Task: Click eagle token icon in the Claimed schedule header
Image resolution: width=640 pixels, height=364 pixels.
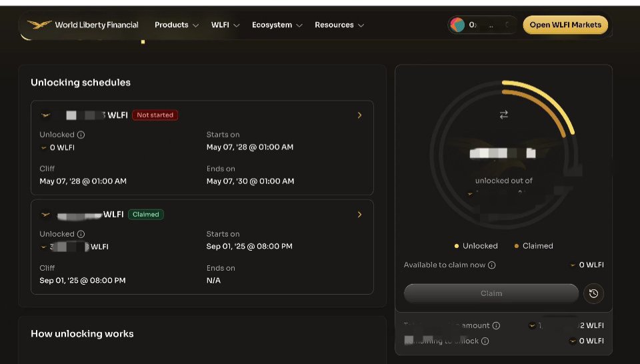Action: (x=46, y=214)
